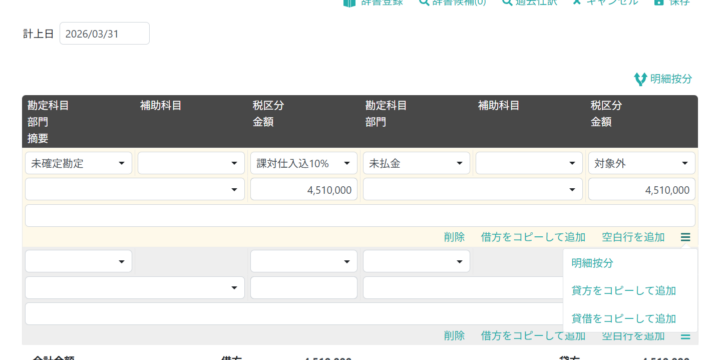The width and height of the screenshot is (720, 360).
Task: Open the debit 部門 dropdown in second row
Action: click(x=135, y=287)
